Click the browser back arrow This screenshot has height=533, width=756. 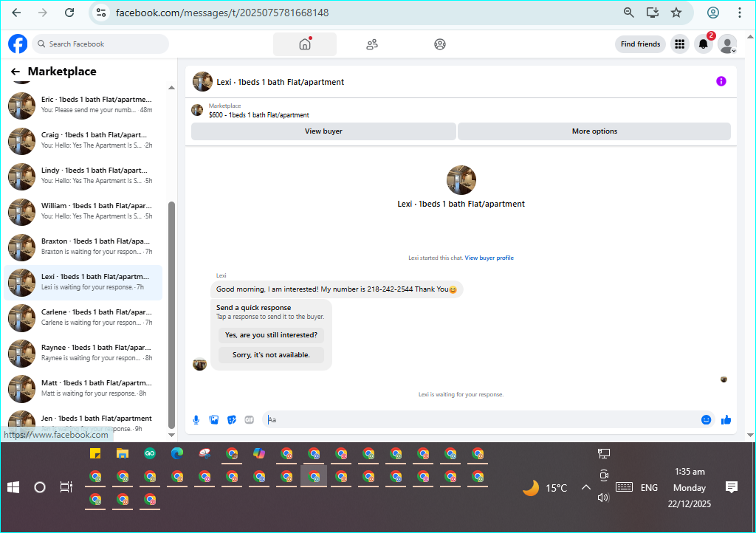point(16,13)
